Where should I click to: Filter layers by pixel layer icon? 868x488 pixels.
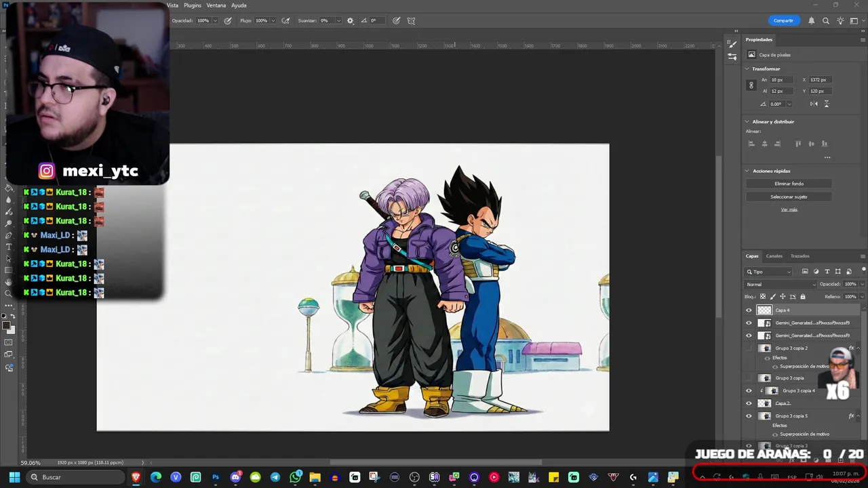pos(805,272)
